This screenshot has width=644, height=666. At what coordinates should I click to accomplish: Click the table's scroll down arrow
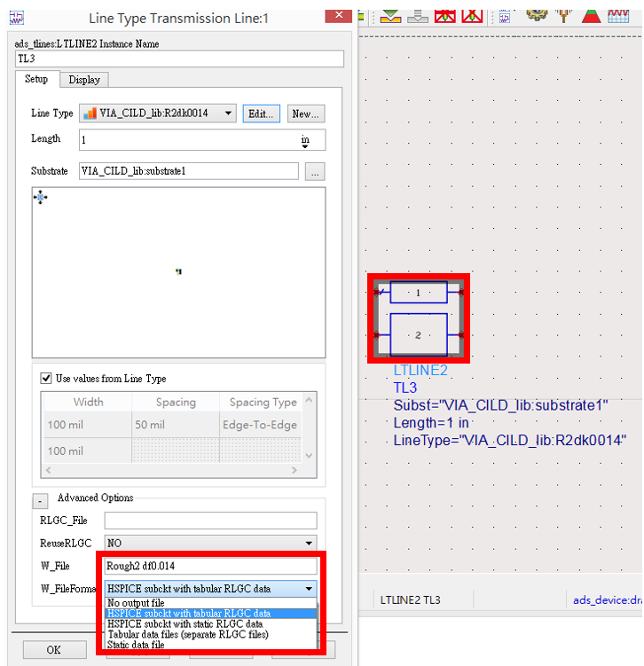309,455
